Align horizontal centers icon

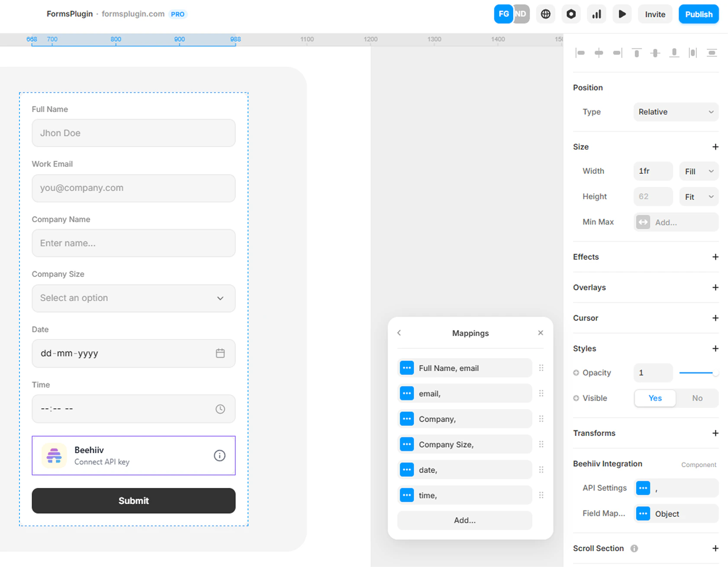599,53
